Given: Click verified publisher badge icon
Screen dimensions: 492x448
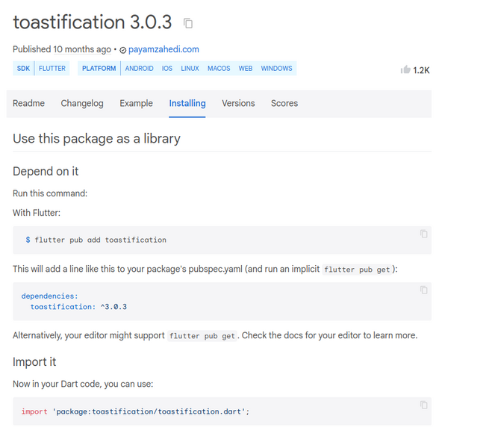Looking at the screenshot, I should pos(123,50).
